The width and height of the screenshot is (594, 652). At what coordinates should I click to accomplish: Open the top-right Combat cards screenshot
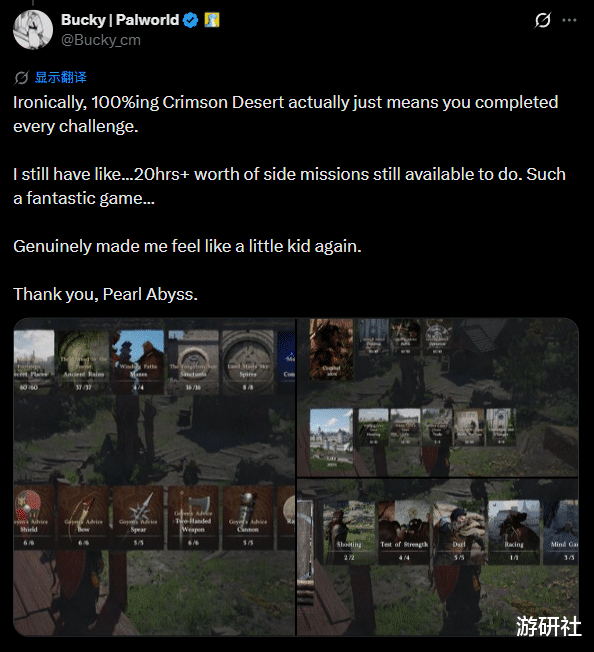(438, 397)
